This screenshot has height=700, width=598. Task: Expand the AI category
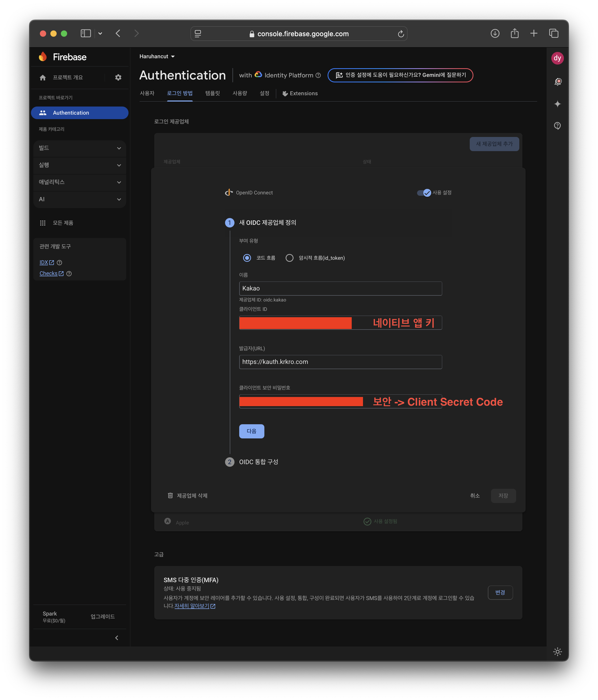click(x=80, y=199)
